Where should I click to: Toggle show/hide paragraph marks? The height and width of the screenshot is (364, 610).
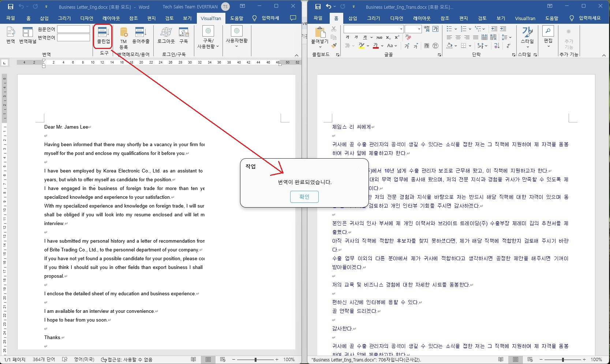pos(509,46)
